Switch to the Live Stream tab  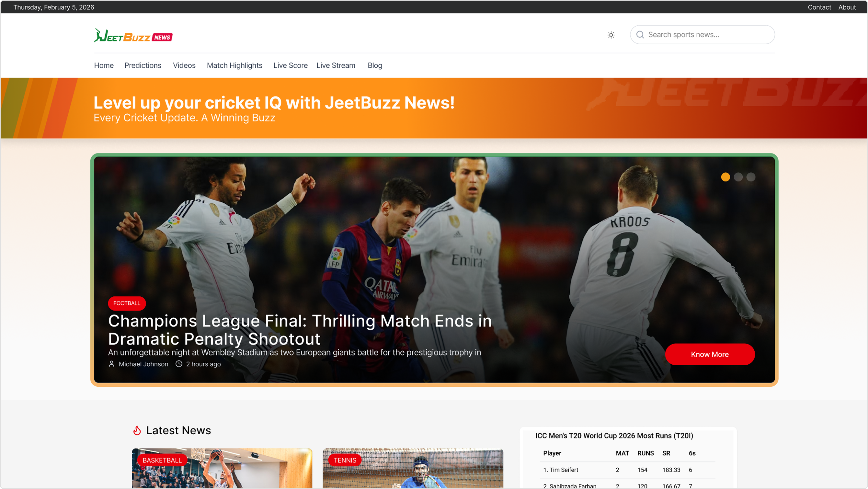(x=336, y=65)
